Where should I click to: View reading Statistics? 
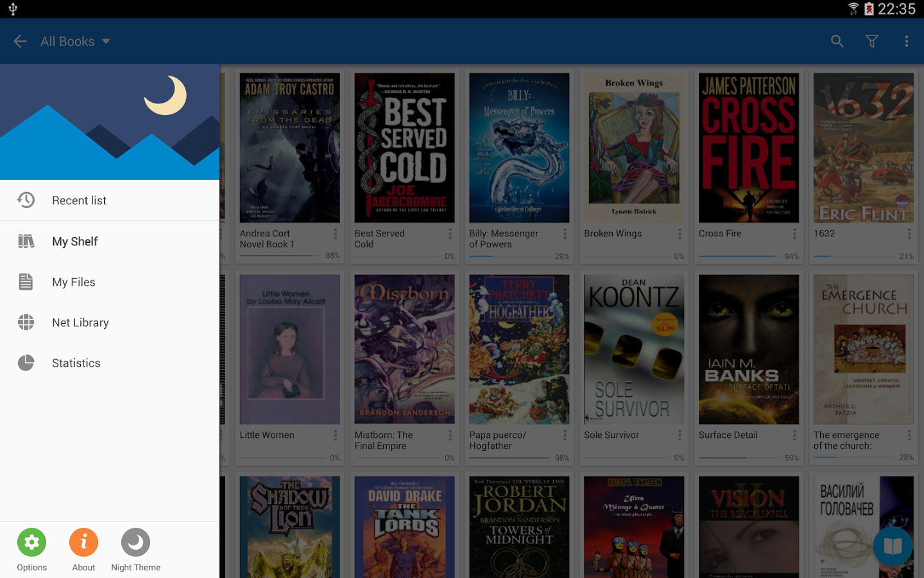tap(76, 363)
